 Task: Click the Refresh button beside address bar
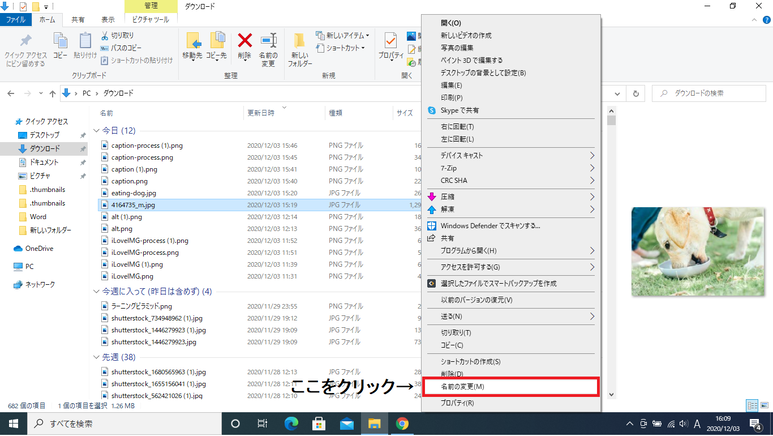[636, 93]
